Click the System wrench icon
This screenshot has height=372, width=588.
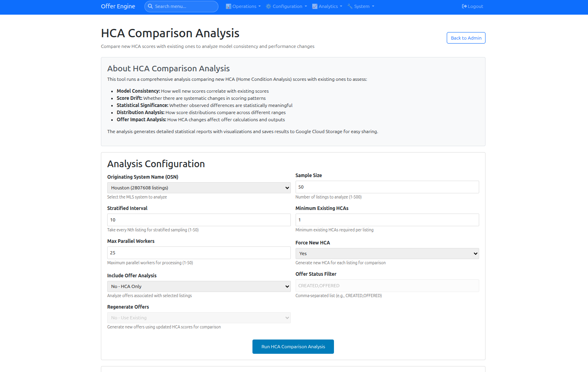pos(350,6)
